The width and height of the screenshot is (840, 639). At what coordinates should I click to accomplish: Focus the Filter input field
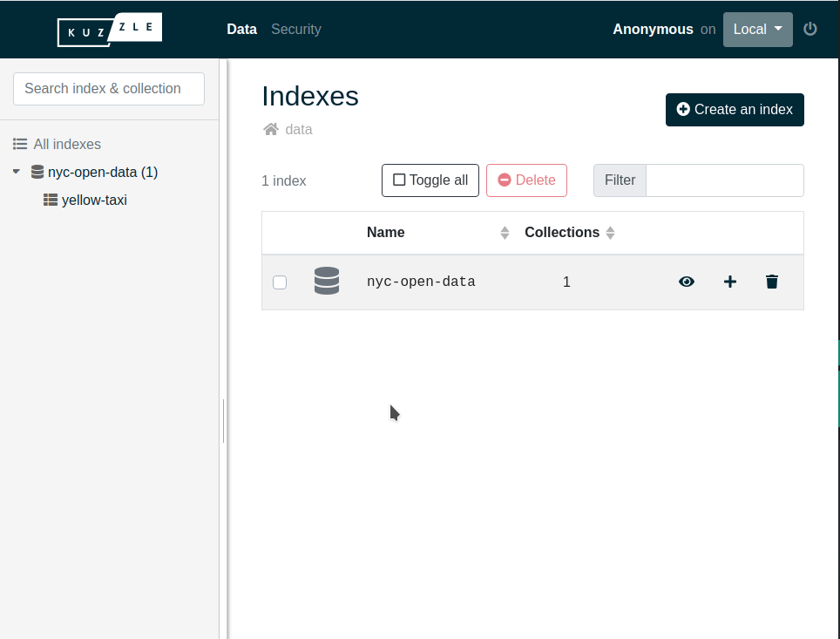(725, 180)
